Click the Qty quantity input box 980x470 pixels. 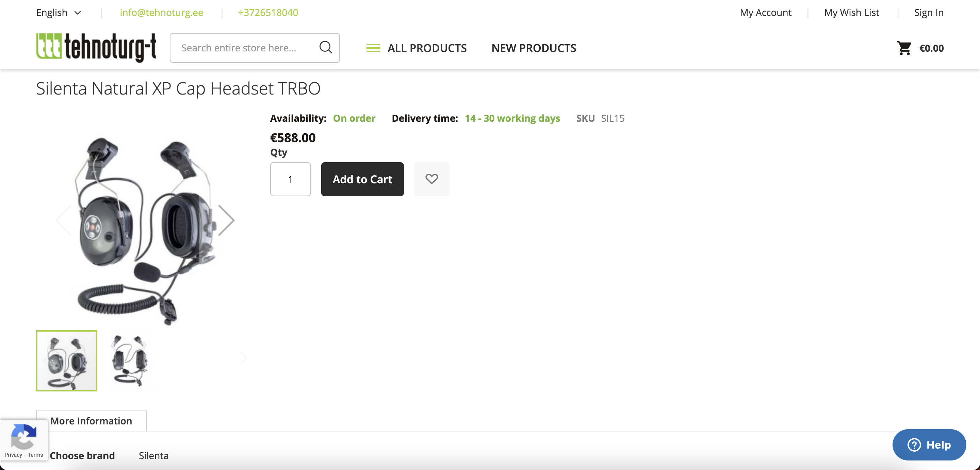[x=290, y=179]
